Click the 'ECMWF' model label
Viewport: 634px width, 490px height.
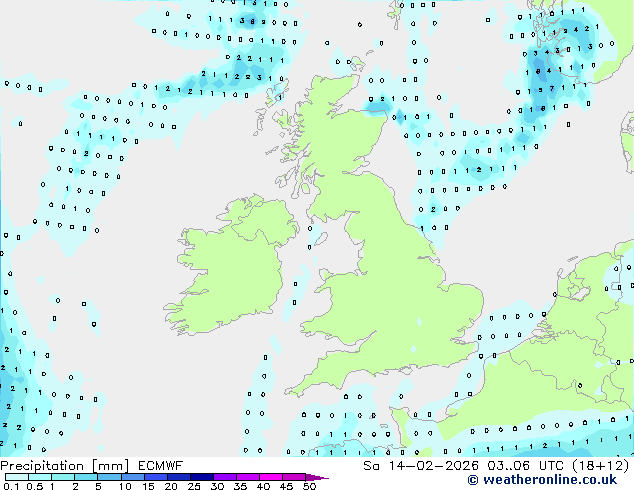pos(161,466)
